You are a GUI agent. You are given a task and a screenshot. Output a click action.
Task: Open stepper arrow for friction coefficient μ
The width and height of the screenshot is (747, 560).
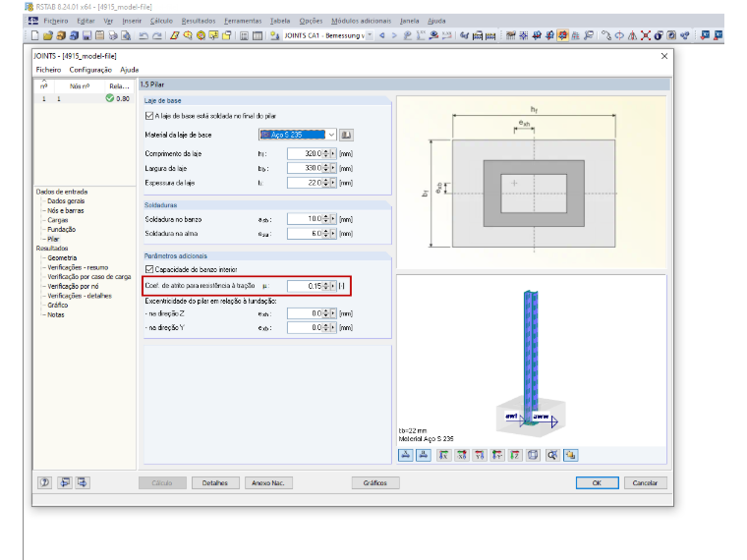(333, 286)
